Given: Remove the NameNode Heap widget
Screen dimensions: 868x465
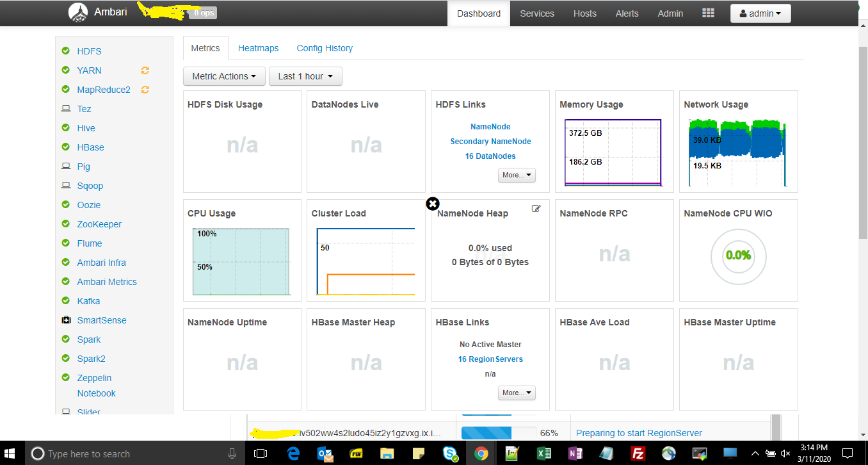Looking at the screenshot, I should tap(433, 203).
